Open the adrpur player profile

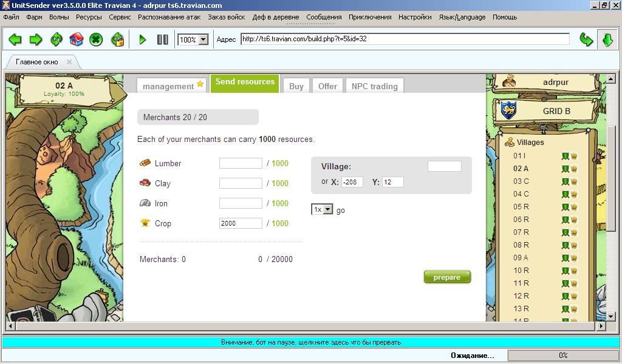(555, 83)
